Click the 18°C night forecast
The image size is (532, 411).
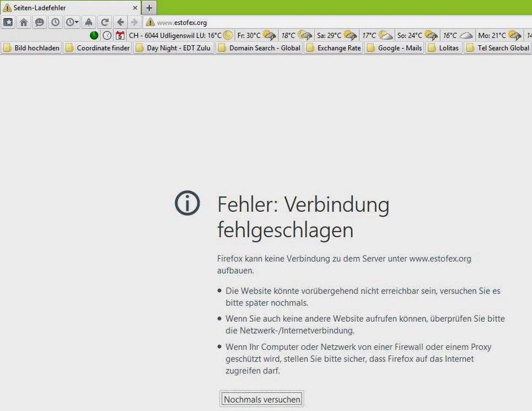(288, 35)
